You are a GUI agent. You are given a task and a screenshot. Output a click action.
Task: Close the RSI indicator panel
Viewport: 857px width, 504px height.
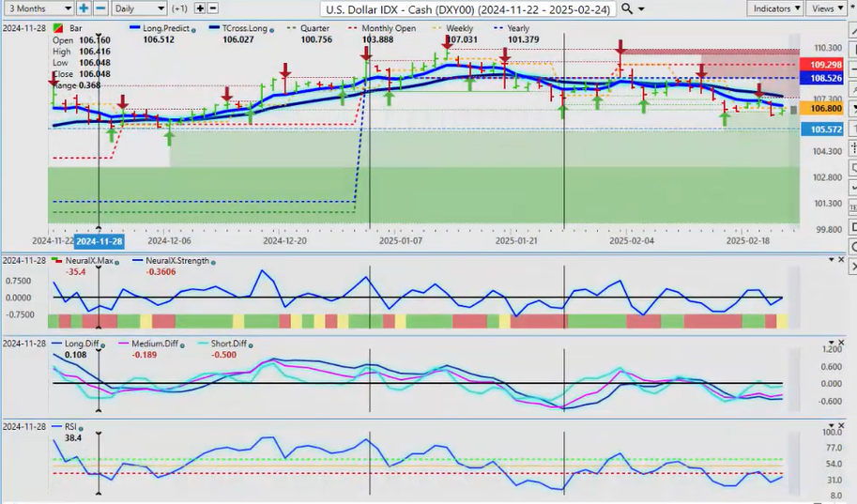[841, 426]
